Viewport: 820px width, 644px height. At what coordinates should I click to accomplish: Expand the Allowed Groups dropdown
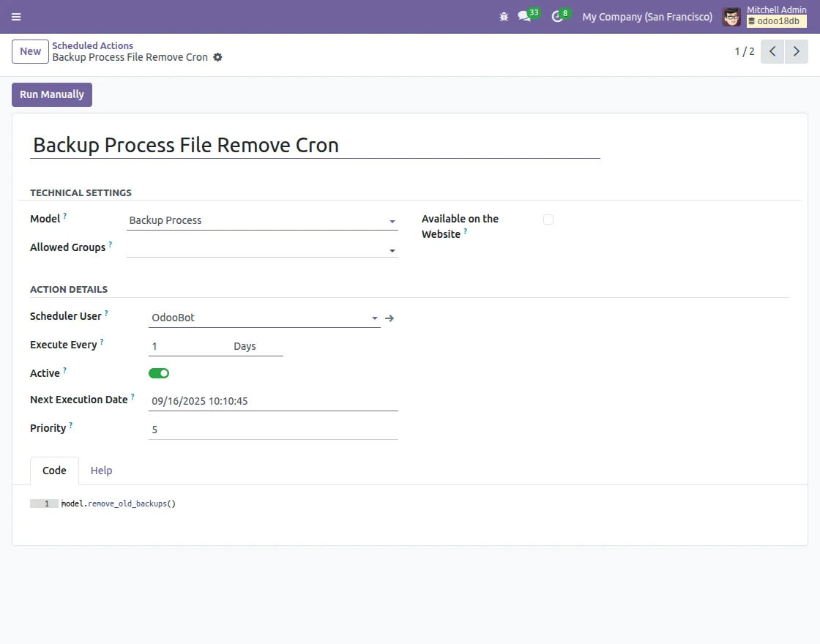tap(392, 250)
